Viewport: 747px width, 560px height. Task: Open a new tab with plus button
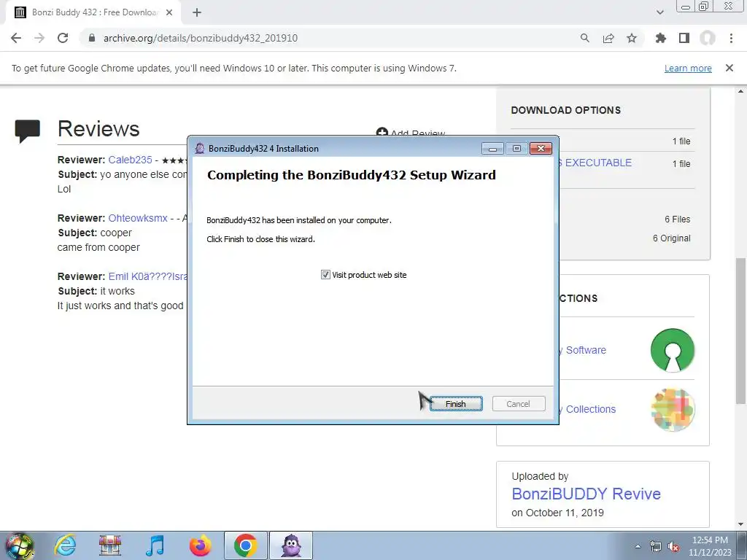[x=197, y=12]
